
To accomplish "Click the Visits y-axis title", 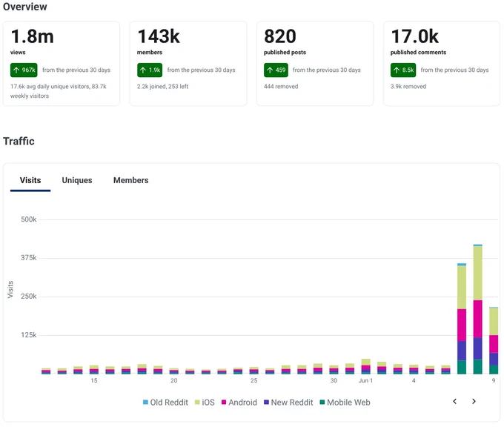I will (10, 289).
